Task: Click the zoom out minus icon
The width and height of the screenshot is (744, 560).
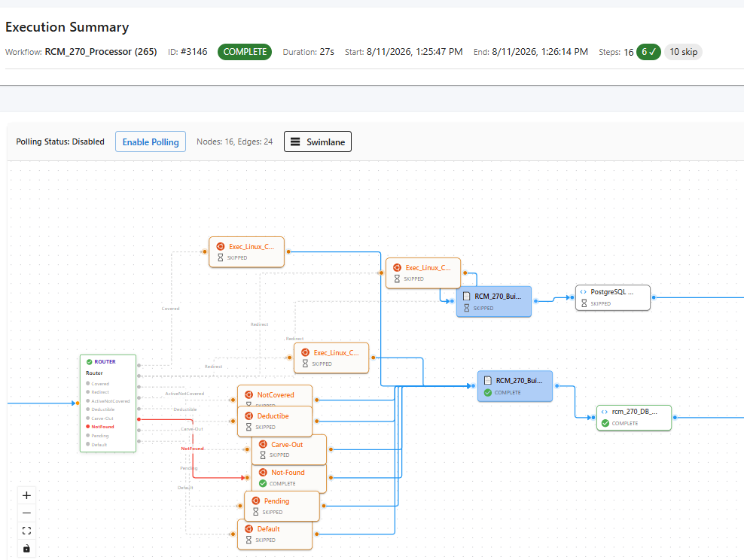Action: click(x=26, y=513)
